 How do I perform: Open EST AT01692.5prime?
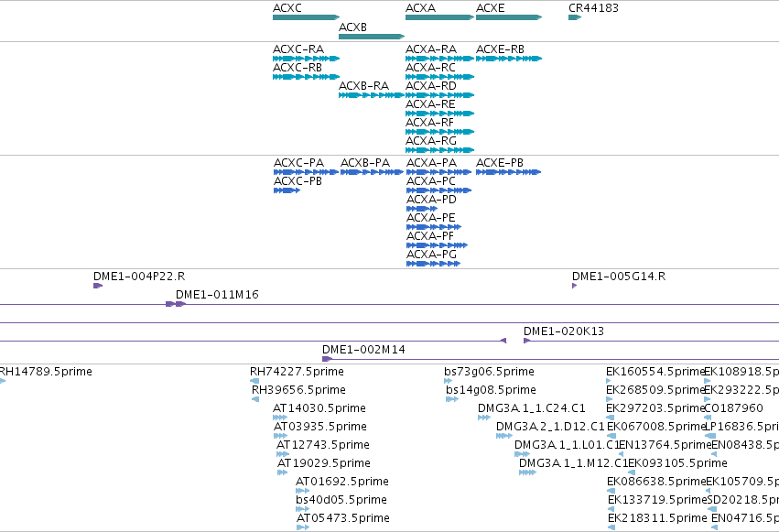pos(302,491)
